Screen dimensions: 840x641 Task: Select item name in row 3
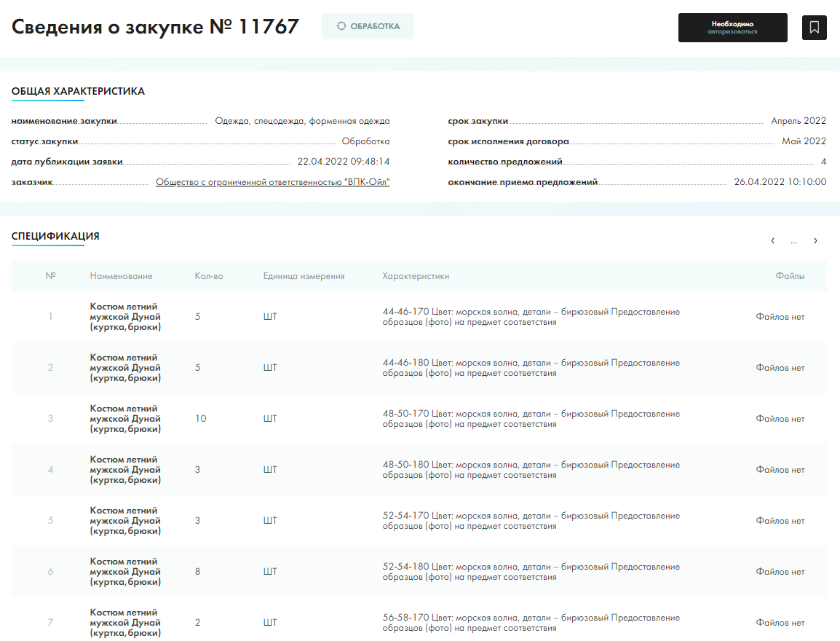[125, 419]
